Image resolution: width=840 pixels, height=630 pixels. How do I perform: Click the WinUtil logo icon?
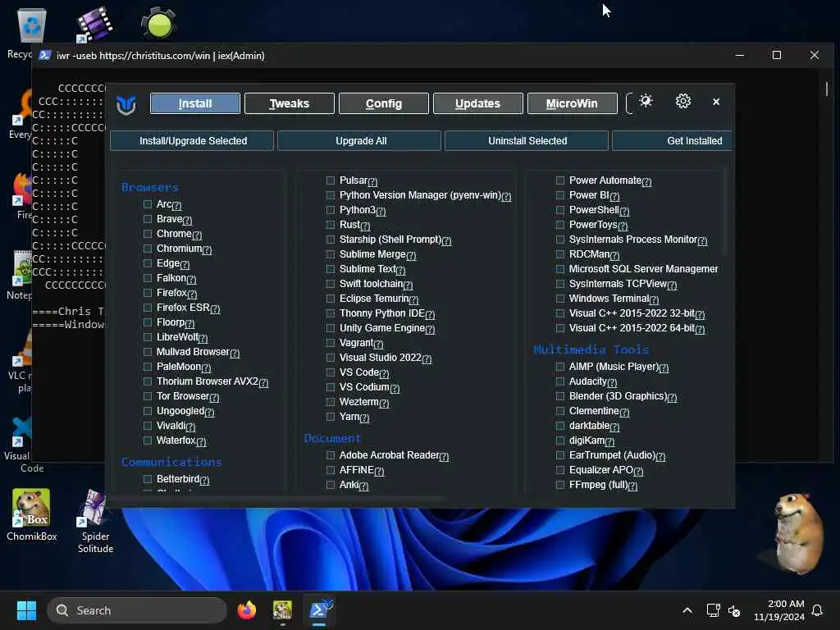[126, 104]
